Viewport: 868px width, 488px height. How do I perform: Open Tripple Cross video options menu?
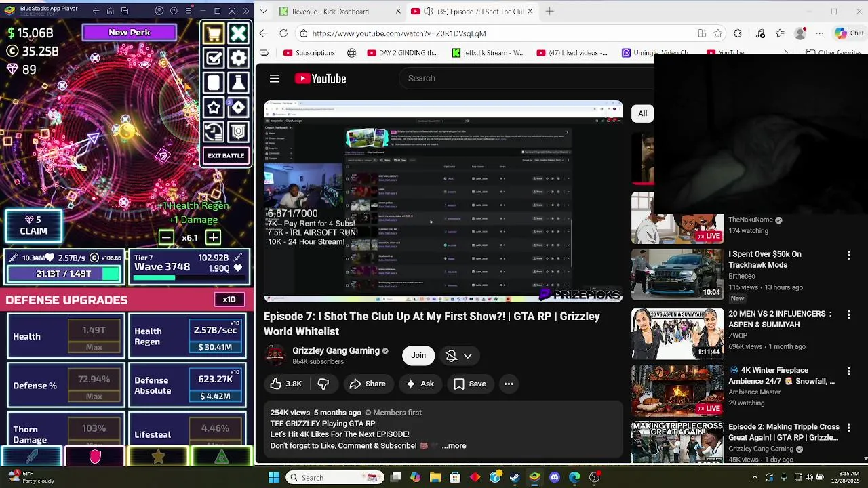[848, 428]
